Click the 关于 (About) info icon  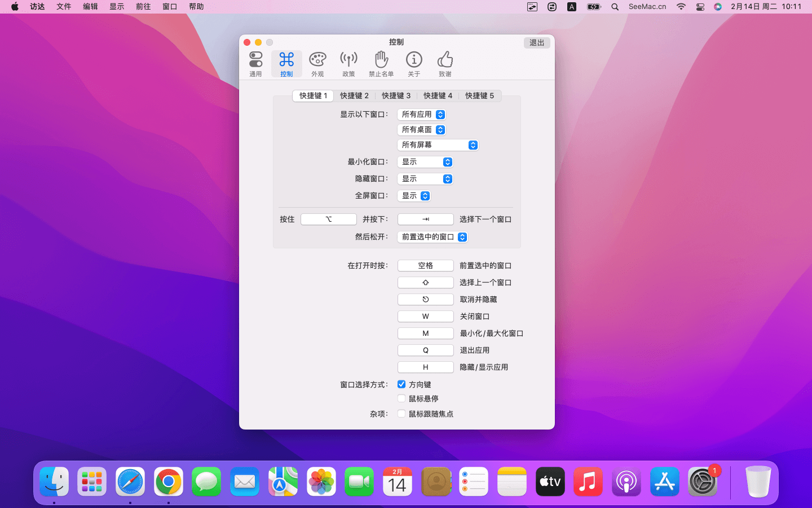click(414, 63)
